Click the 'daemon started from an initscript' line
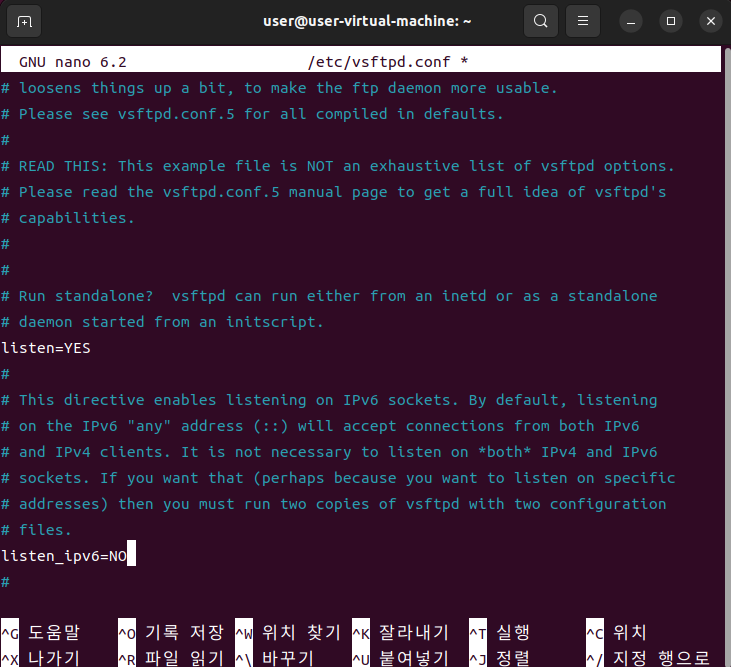The height and width of the screenshot is (667, 731). [x=162, y=322]
